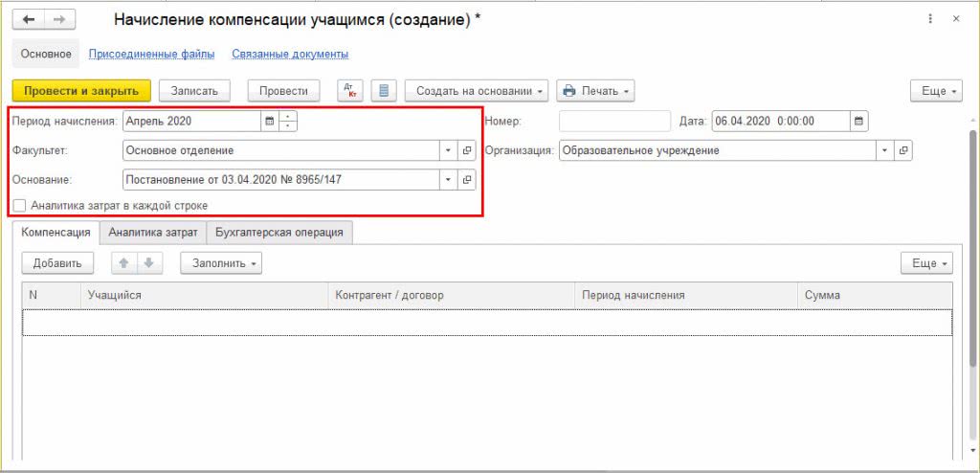
Task: Open Факультет item with the open icon
Action: click(467, 150)
